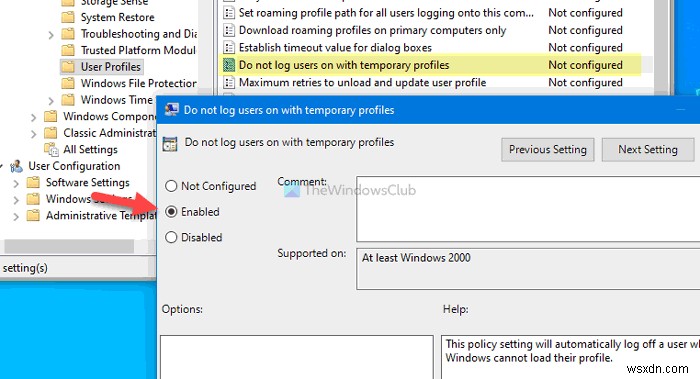700x379 pixels.
Task: Expand Administrative Templates under User Configuration
Action: [16, 217]
